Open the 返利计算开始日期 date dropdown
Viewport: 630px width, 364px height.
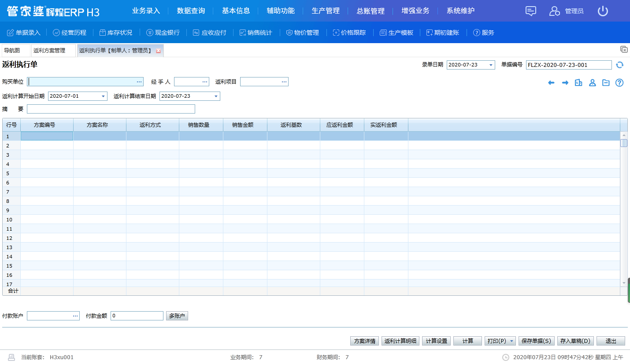pyautogui.click(x=103, y=96)
